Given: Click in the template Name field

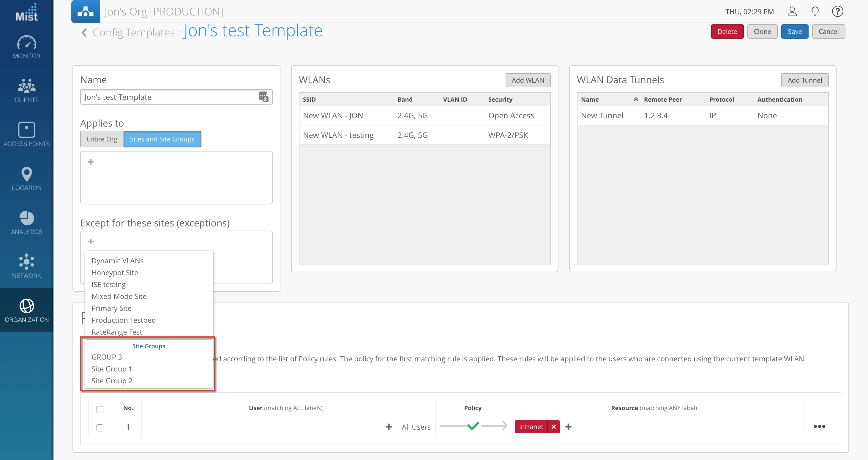Looking at the screenshot, I should tap(168, 97).
